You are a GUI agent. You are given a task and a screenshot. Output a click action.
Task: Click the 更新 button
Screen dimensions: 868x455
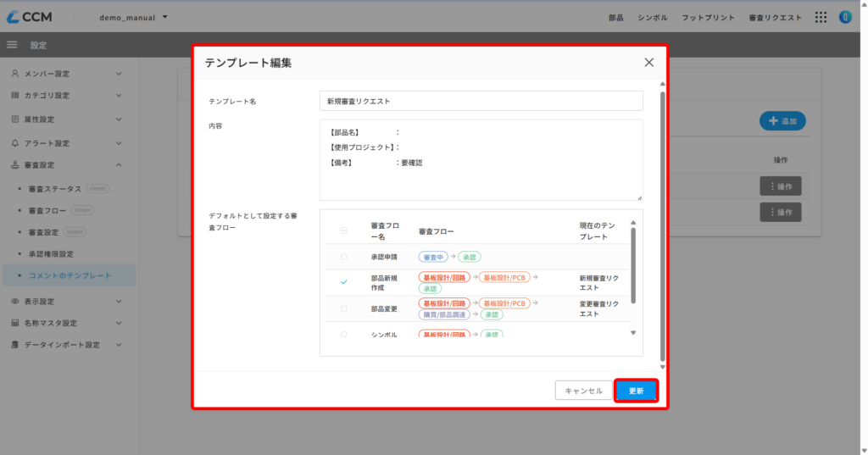tap(636, 391)
